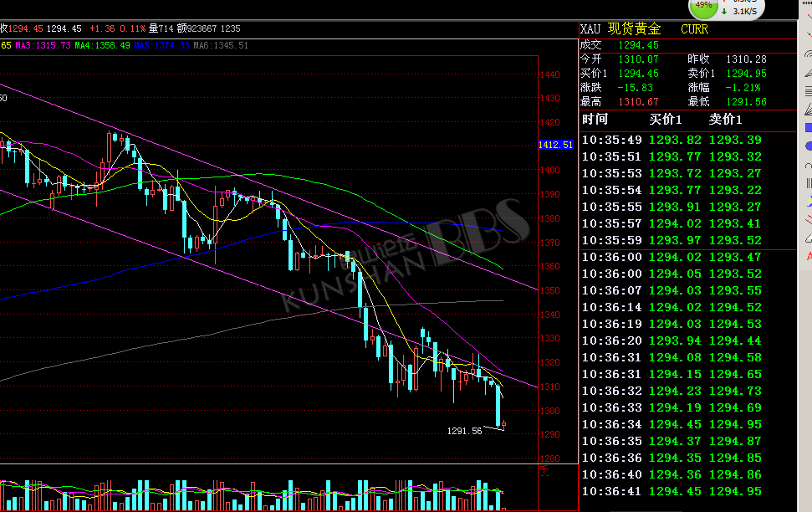The width and height of the screenshot is (812, 512).
Task: Click the 1280 price axis label
Action: (x=550, y=458)
